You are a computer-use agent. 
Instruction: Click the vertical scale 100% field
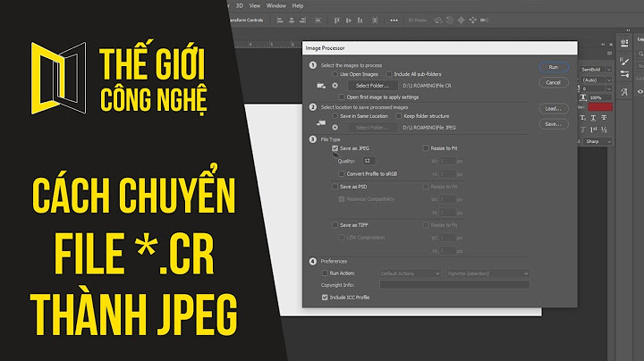point(600,97)
